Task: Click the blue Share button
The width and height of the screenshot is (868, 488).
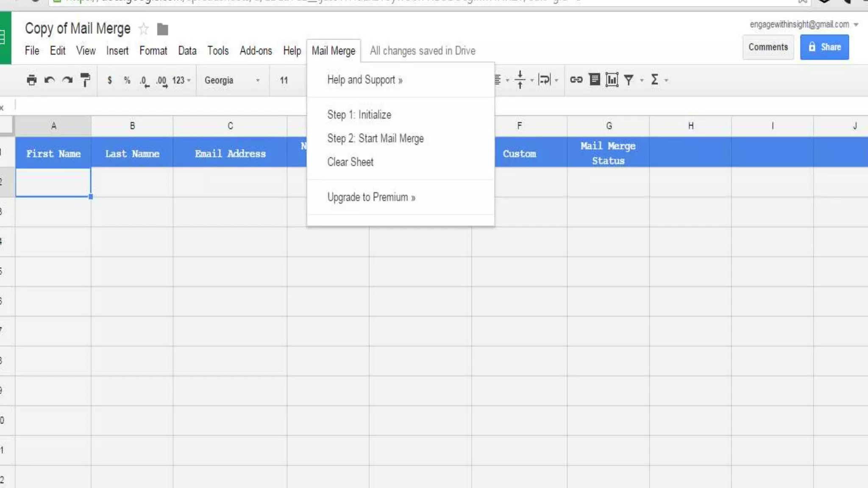Action: click(x=824, y=47)
